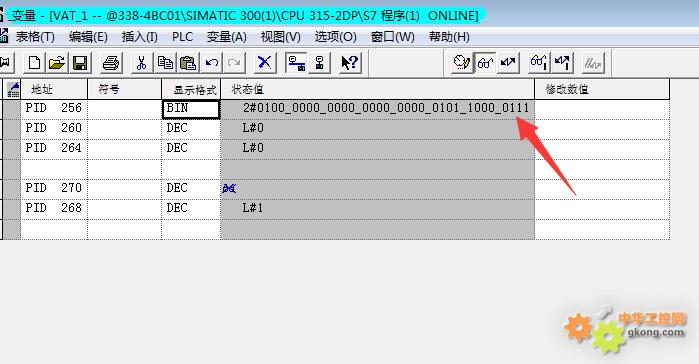The image size is (699, 364).
Task: Click modify value cell for PID 260
Action: (602, 129)
